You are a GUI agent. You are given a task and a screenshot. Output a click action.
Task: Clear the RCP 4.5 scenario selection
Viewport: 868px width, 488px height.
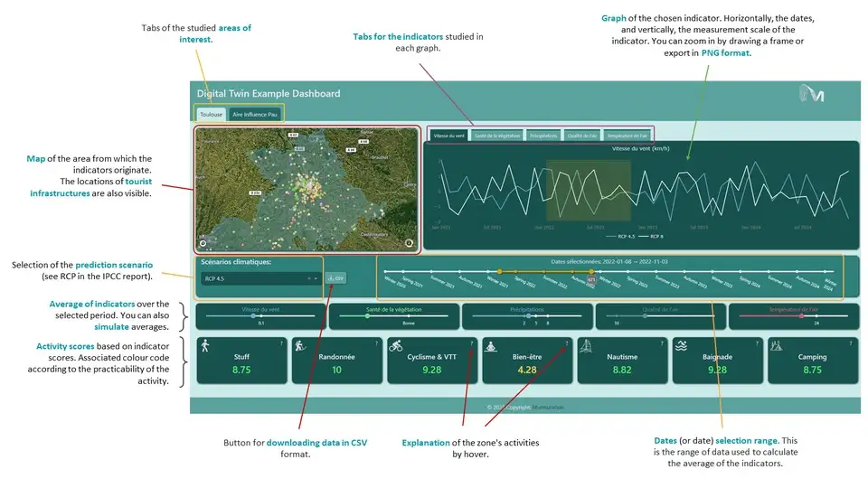pos(308,278)
